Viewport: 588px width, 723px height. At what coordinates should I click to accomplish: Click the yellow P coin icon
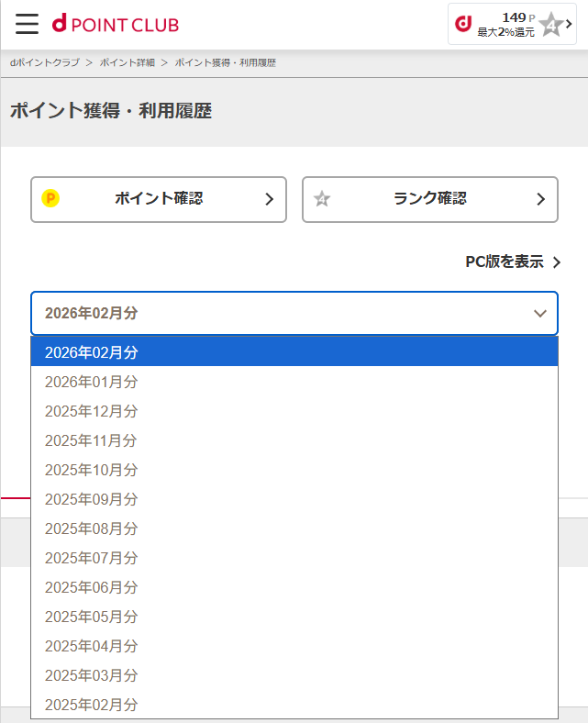click(50, 198)
